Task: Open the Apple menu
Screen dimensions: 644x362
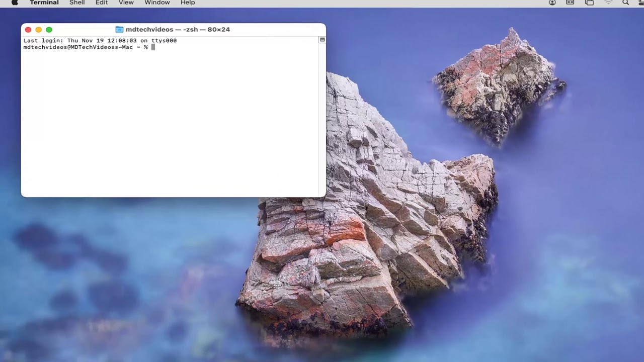Action: pyautogui.click(x=15, y=3)
